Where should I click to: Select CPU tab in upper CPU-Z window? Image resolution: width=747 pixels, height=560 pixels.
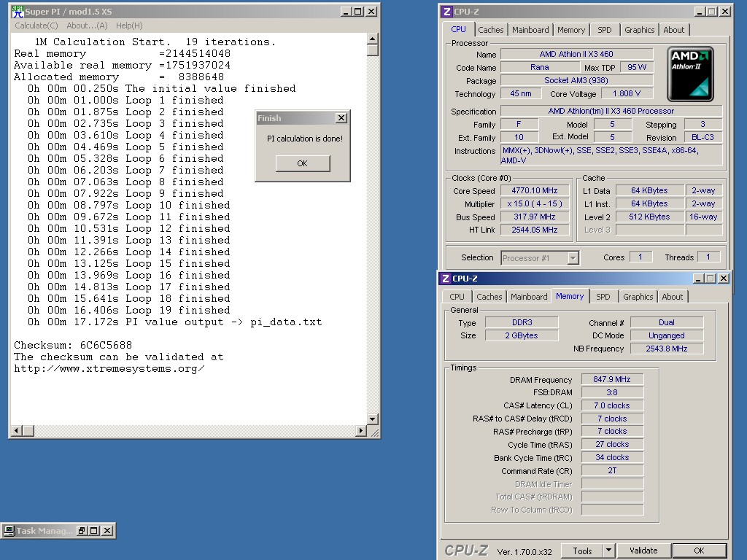point(458,29)
